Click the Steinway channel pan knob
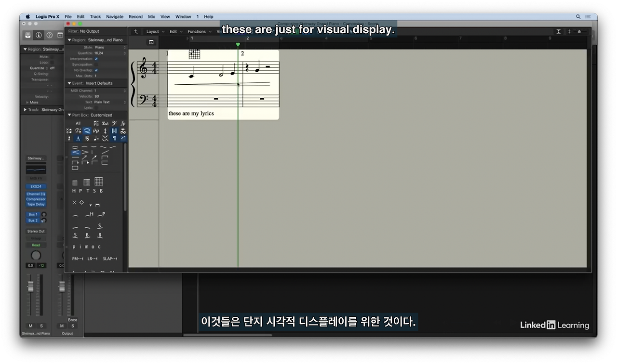This screenshot has height=364, width=617. (x=36, y=255)
